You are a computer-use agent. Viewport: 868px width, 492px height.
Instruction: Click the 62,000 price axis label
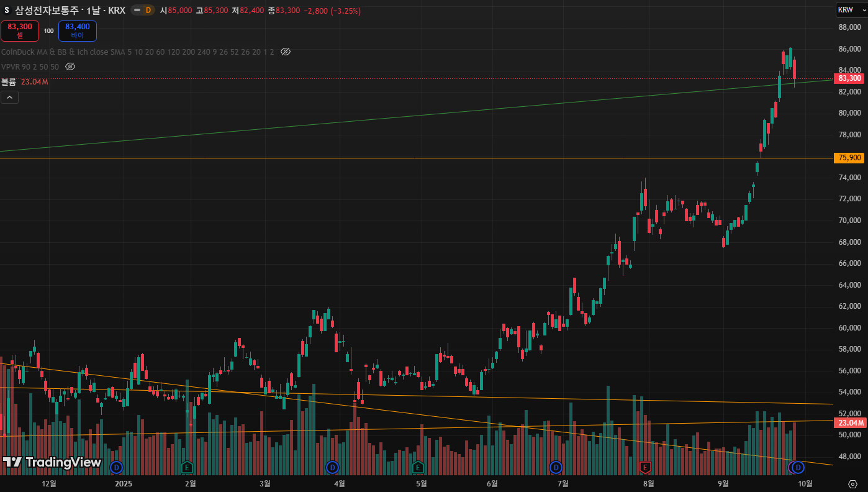[849, 306]
